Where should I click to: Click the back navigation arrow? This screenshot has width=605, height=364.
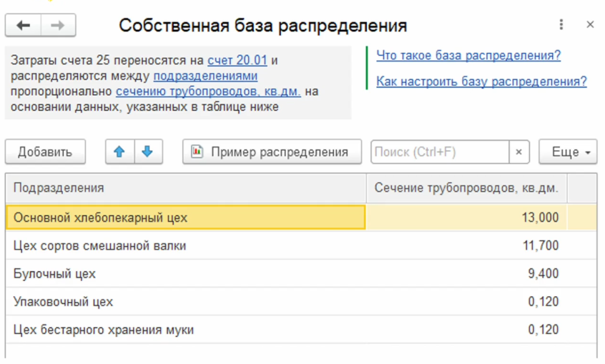pyautogui.click(x=24, y=26)
